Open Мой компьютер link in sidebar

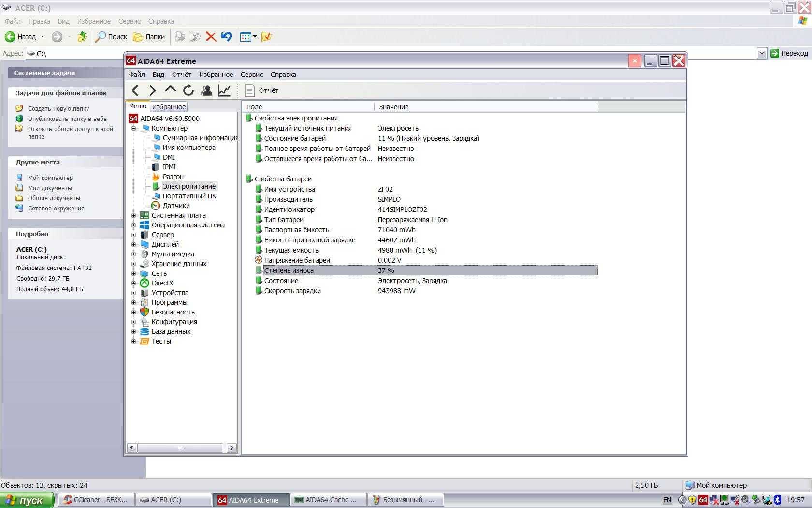click(50, 178)
